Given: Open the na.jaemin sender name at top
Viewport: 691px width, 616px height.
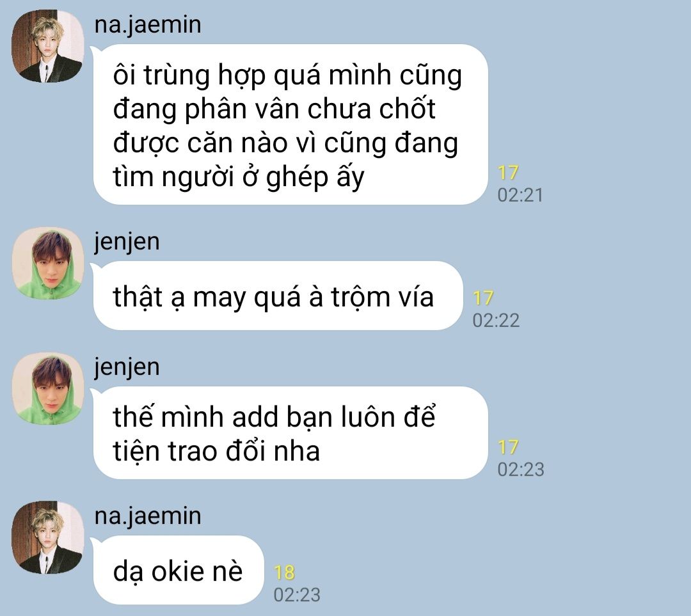Looking at the screenshot, I should (148, 25).
